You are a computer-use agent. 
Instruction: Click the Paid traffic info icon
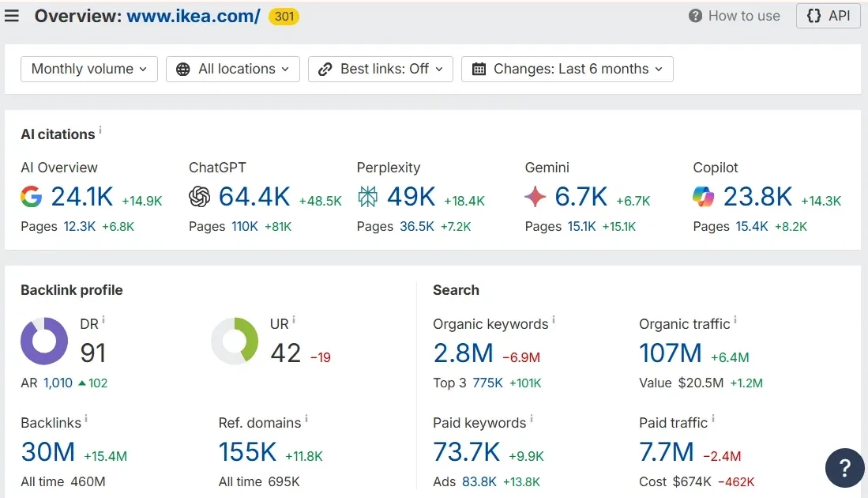click(x=713, y=419)
